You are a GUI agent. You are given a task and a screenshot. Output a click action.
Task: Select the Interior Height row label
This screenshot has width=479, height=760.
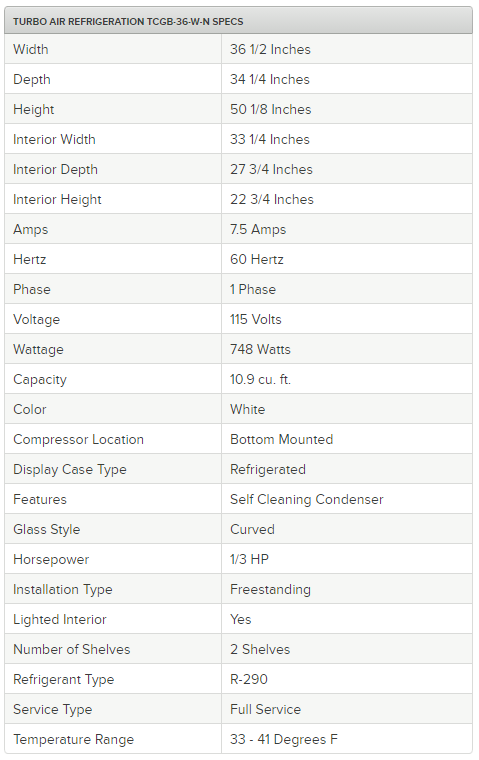click(57, 200)
